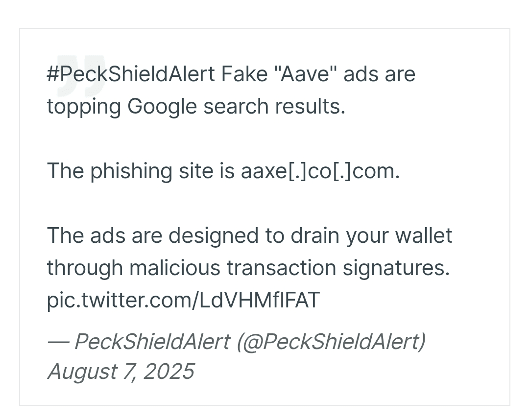Click the word "topping"
Image resolution: width=529 pixels, height=420 pixels.
(x=84, y=107)
